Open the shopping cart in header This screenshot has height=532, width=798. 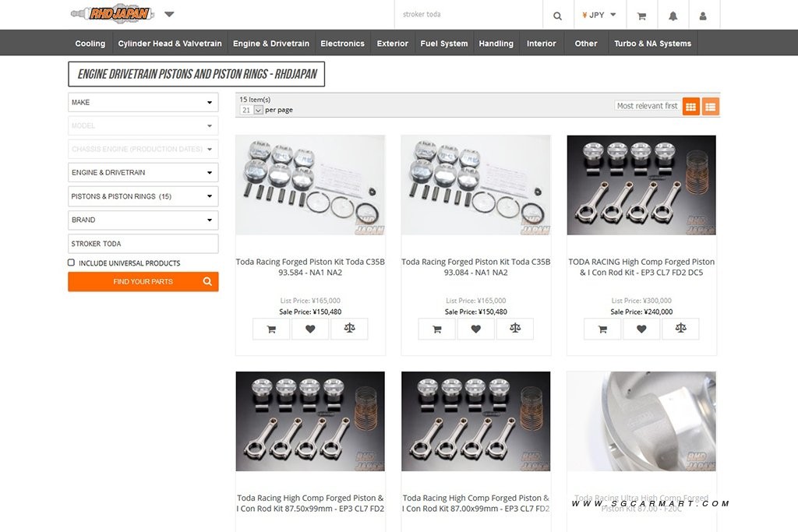click(642, 16)
